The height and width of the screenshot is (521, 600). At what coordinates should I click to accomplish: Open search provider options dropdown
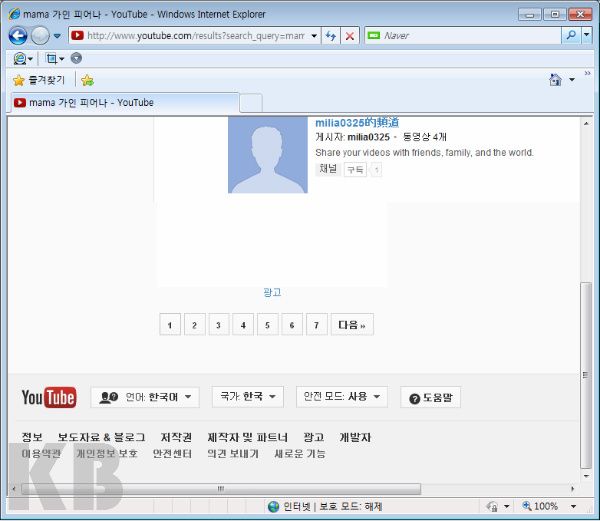587,36
